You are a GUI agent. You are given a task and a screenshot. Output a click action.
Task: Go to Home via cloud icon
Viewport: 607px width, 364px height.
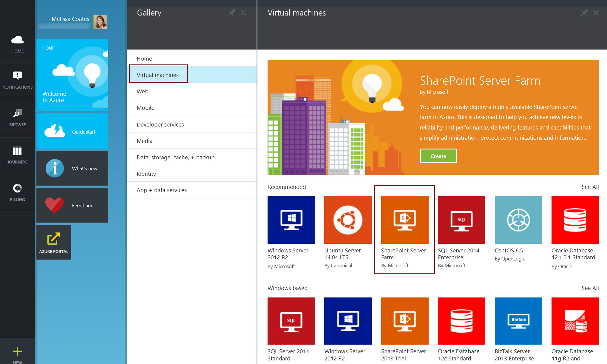(x=17, y=40)
